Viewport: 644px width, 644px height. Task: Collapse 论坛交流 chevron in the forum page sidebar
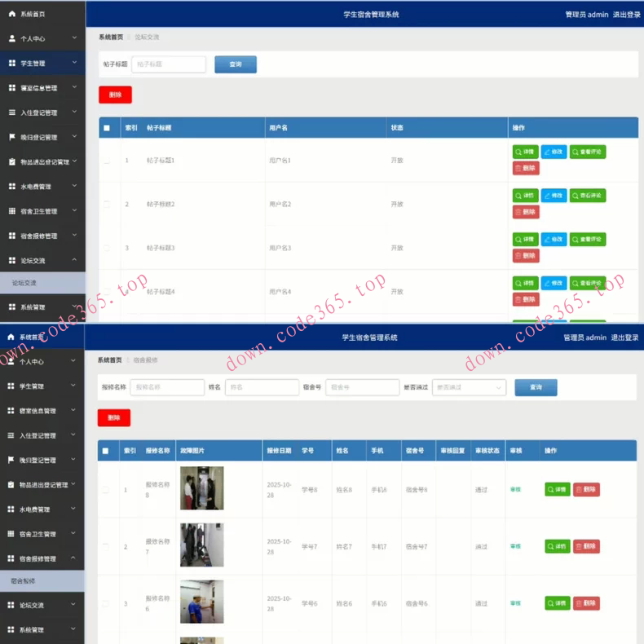point(74,259)
